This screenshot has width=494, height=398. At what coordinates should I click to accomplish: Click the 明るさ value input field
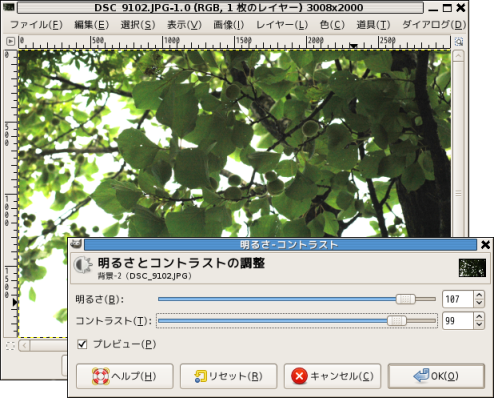(x=458, y=299)
